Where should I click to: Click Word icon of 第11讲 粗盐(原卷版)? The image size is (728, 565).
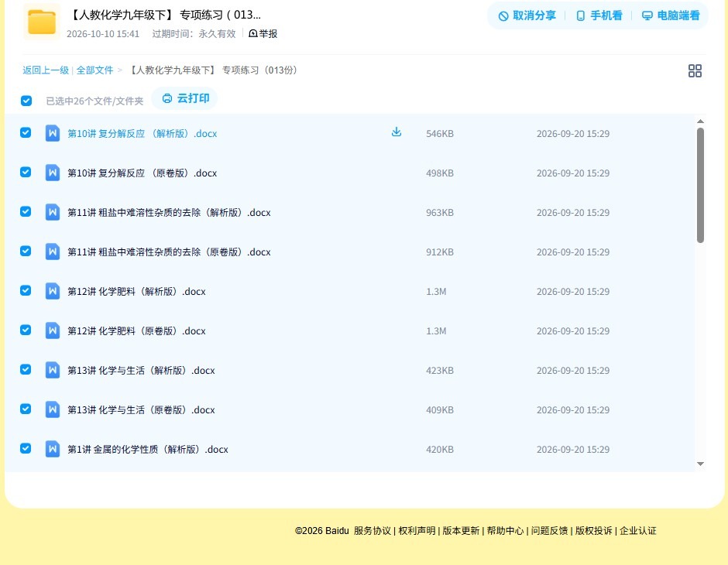(x=53, y=252)
